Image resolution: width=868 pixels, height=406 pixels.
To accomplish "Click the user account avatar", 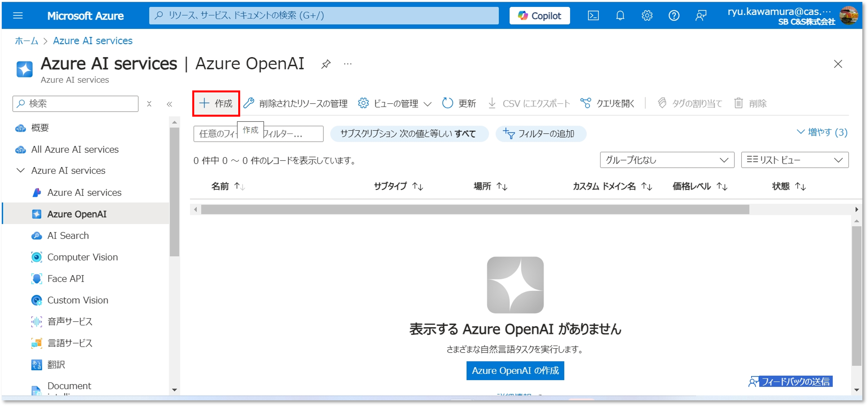I will click(849, 15).
